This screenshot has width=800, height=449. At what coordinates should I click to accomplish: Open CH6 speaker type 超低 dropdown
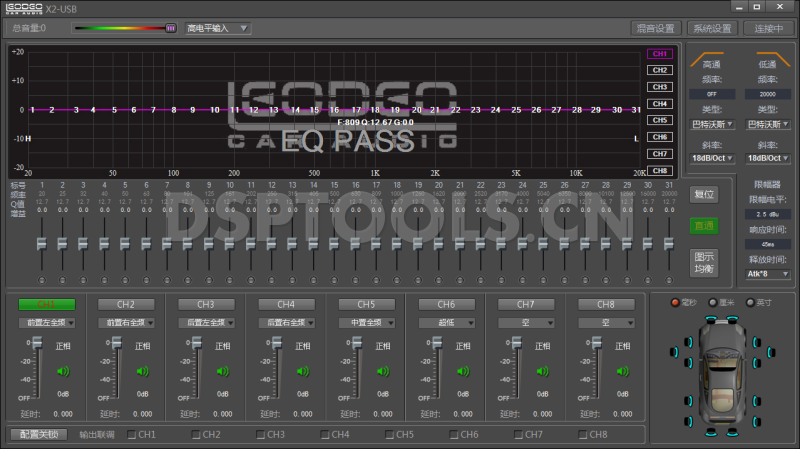[446, 322]
